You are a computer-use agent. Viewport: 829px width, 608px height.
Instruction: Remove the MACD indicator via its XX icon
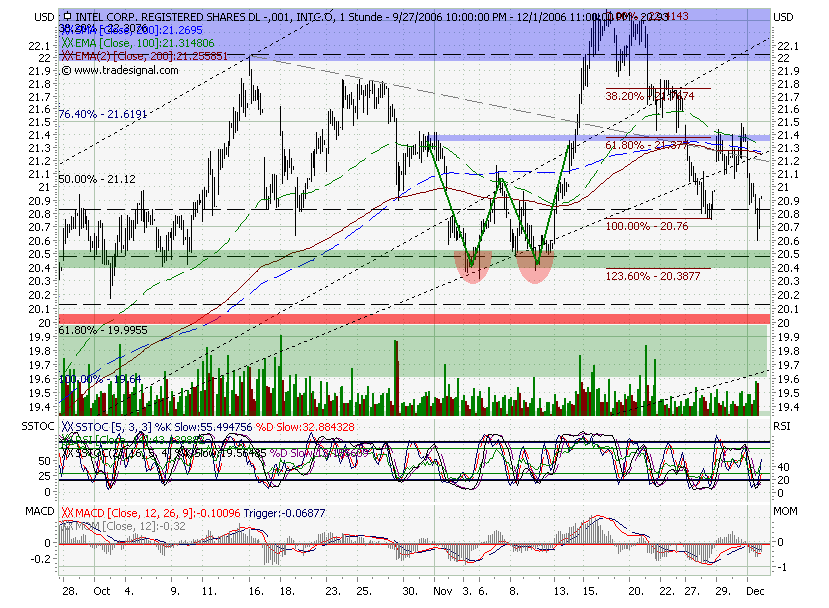[x=66, y=514]
